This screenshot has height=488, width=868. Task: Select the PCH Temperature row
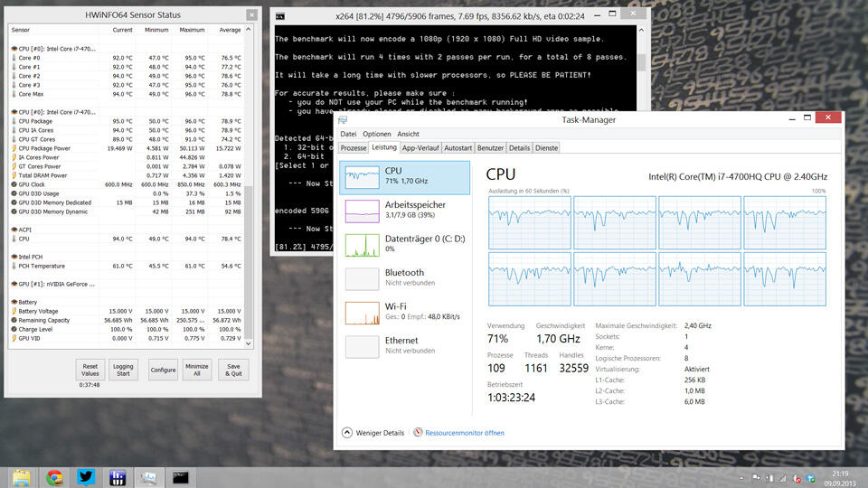click(x=127, y=266)
